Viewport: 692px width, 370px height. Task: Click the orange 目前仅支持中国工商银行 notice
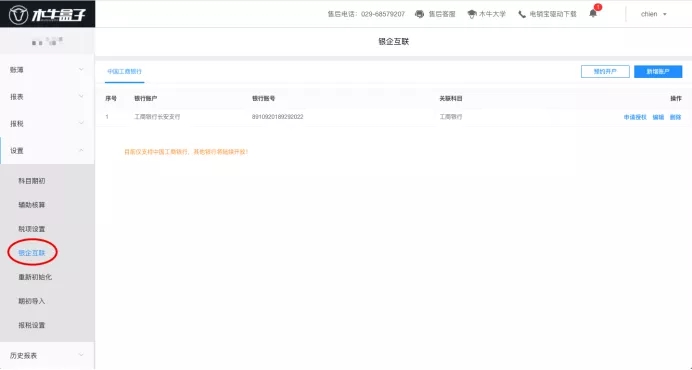click(186, 152)
